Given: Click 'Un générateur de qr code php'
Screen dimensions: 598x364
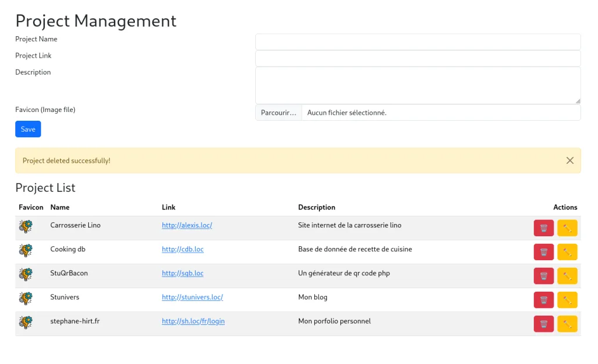Looking at the screenshot, I should 344,273.
